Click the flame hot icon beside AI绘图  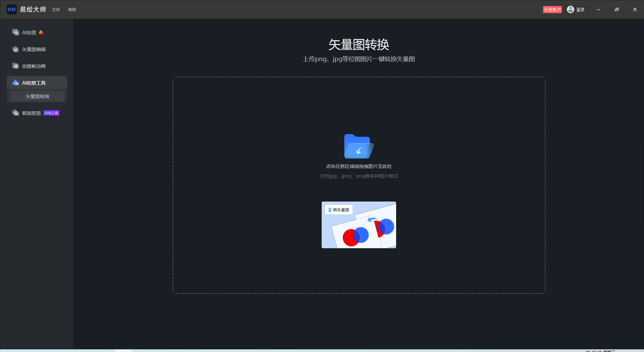click(x=41, y=33)
